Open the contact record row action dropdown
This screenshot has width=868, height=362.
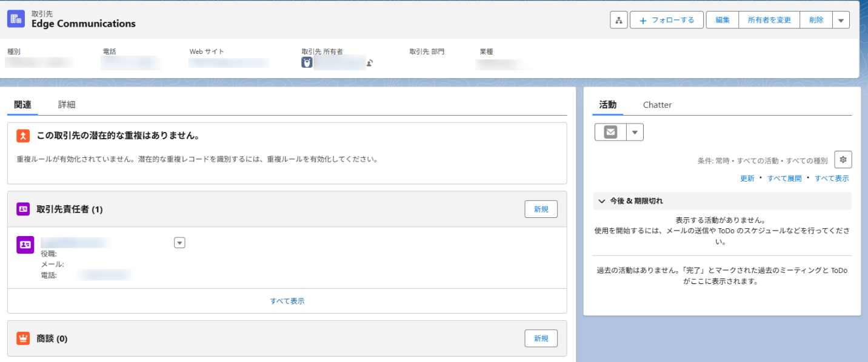click(179, 242)
